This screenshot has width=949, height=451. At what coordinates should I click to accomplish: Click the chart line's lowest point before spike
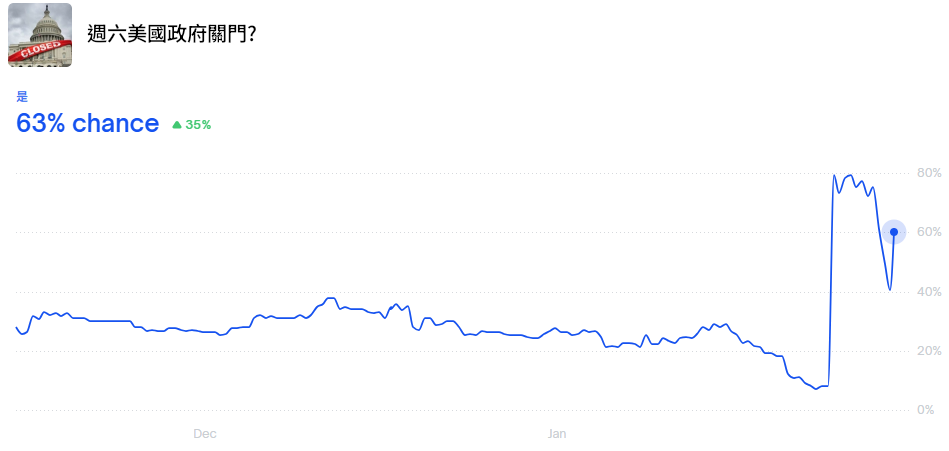coord(816,388)
